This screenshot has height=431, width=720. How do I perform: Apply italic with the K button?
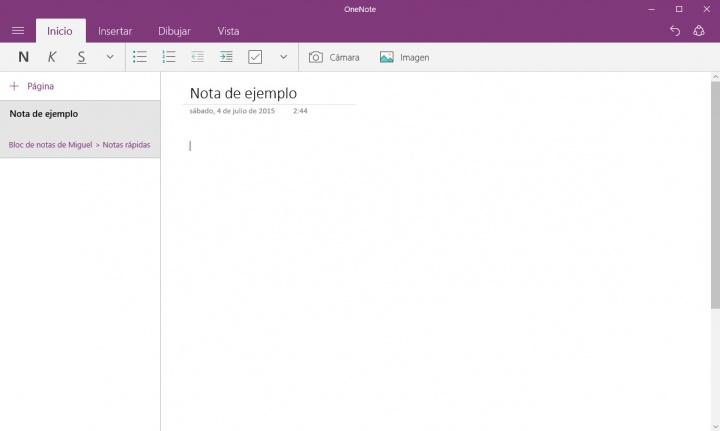pos(52,57)
